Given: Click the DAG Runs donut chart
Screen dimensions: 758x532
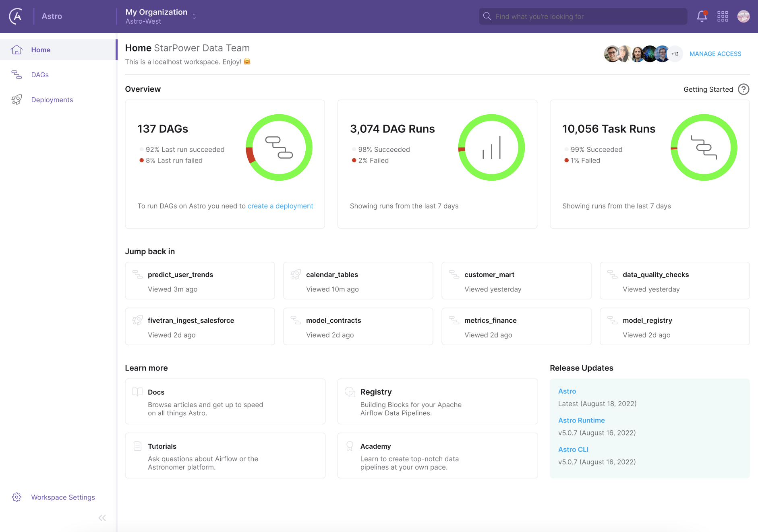Looking at the screenshot, I should point(491,148).
